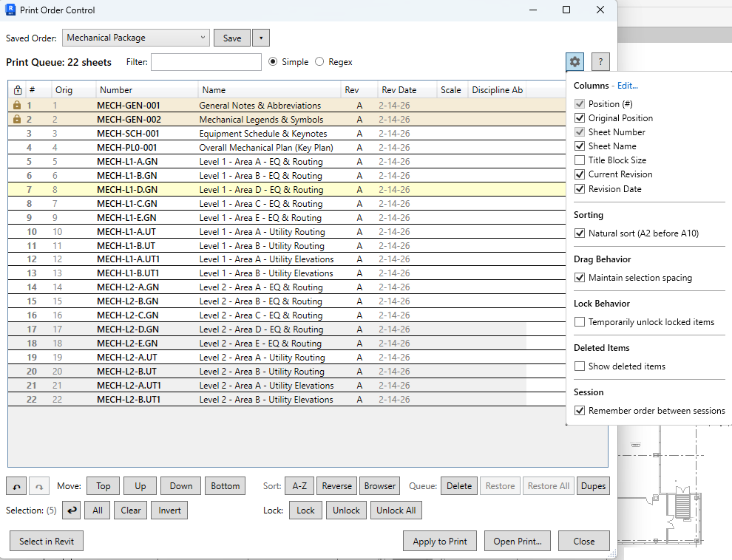The image size is (732, 560).
Task: Open the Saved Order dropdown
Action: 136,38
